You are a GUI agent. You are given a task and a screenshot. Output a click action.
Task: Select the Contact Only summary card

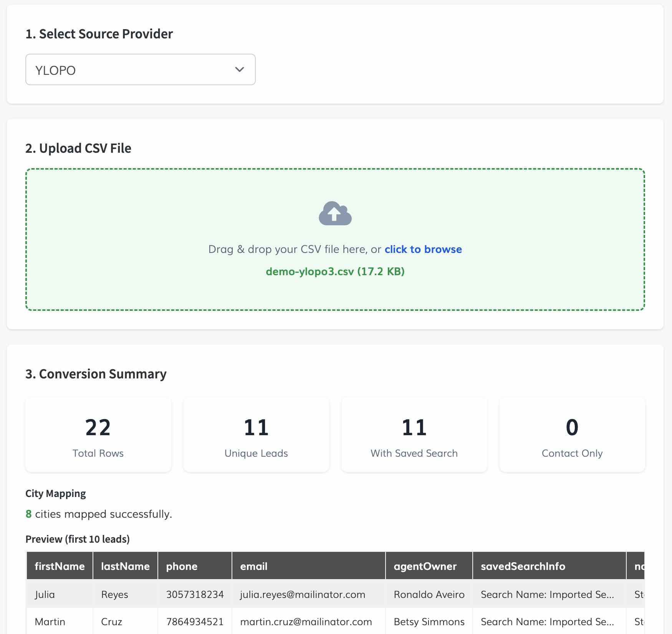[x=572, y=435]
